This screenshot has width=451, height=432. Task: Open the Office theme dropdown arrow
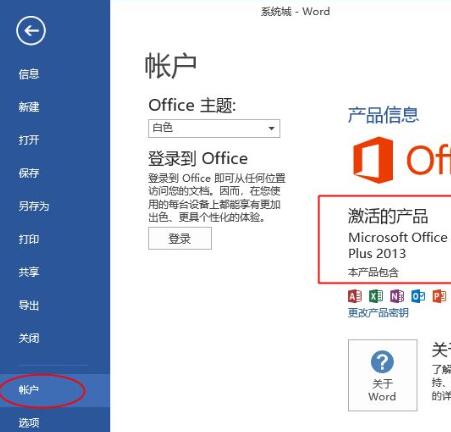[272, 128]
